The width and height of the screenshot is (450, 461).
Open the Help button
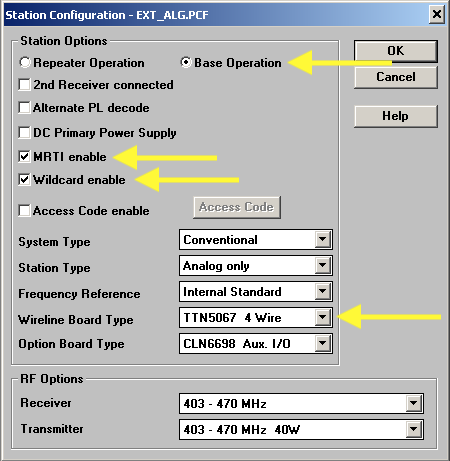click(x=396, y=116)
